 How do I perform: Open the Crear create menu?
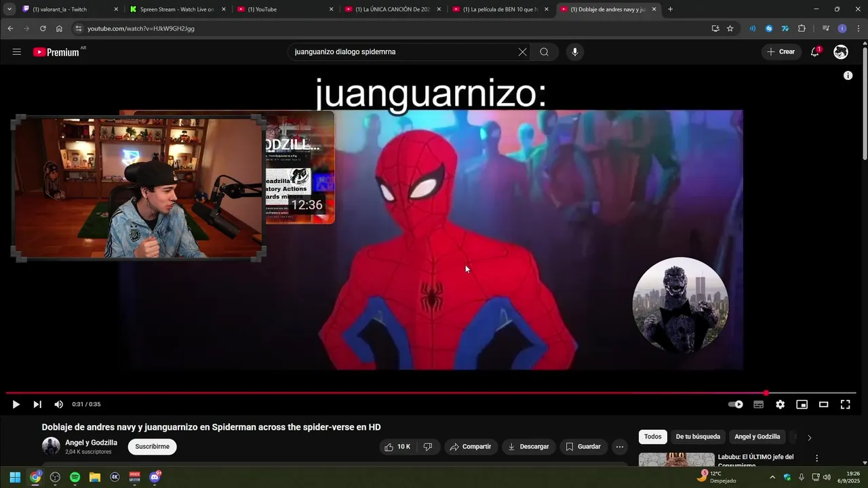point(781,52)
